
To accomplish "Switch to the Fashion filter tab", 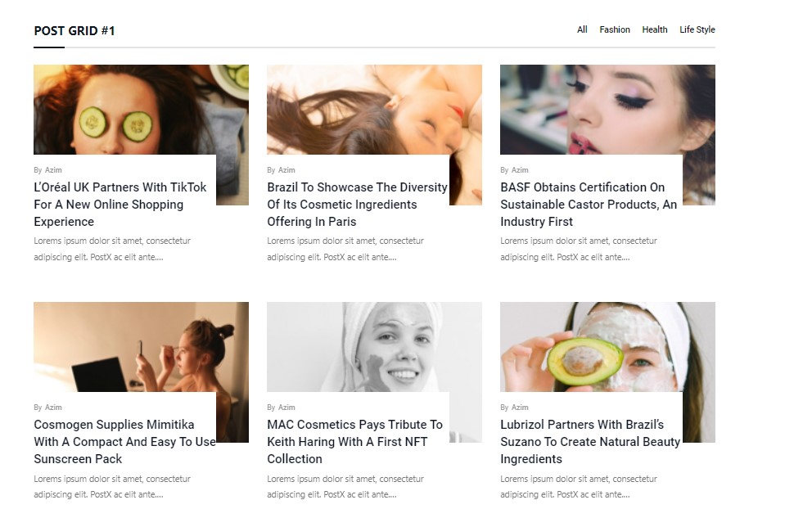I will [614, 29].
